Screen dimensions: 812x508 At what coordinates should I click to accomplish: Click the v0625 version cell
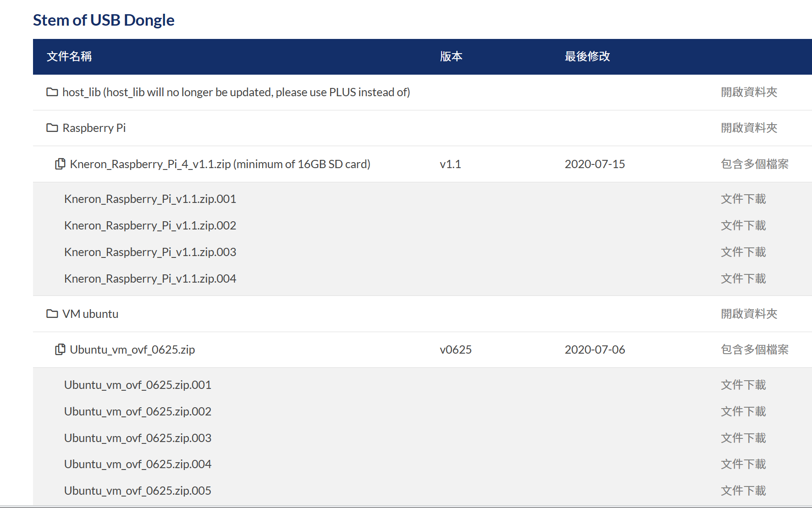pos(456,350)
